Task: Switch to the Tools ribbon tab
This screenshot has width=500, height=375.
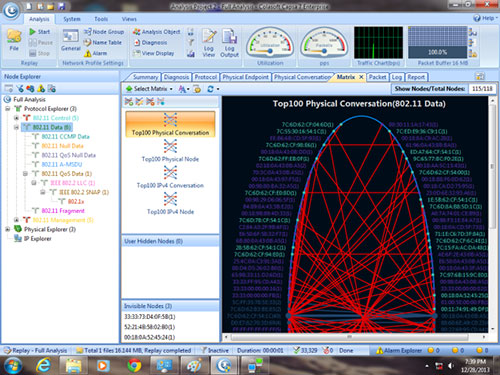Action: (x=101, y=19)
